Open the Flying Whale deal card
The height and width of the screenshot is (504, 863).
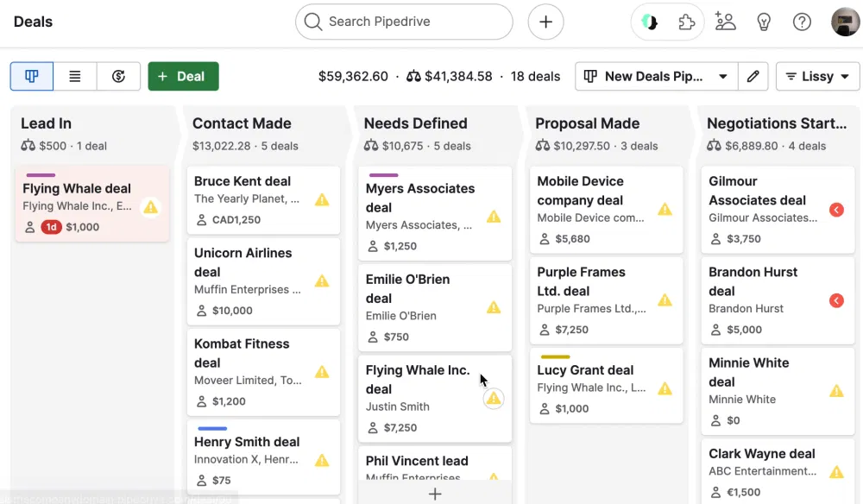click(92, 205)
